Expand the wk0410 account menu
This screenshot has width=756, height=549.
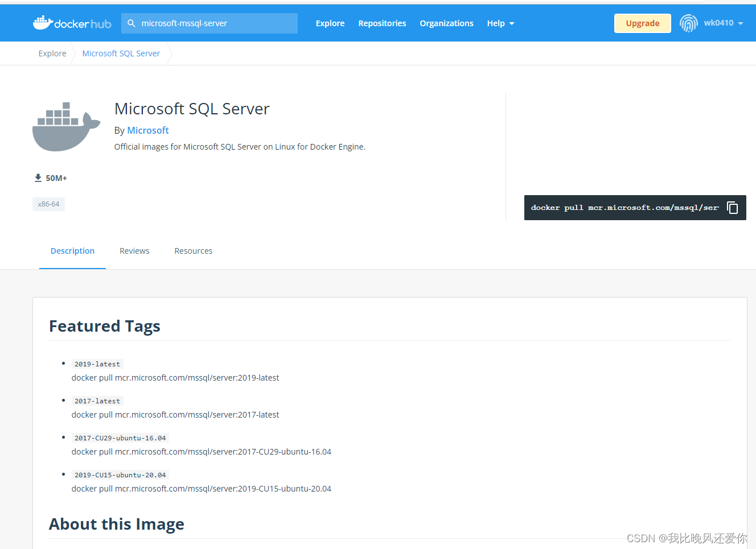coord(724,23)
